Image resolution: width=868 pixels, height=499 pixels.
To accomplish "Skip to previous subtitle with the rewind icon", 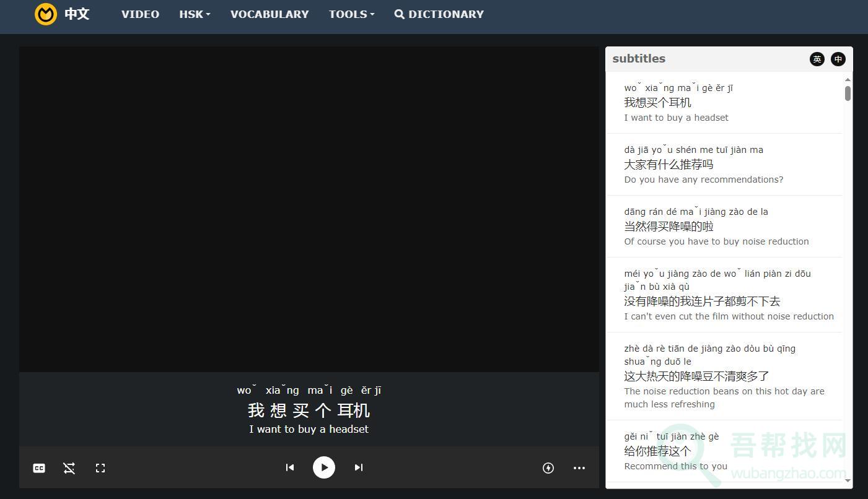I will pos(289,467).
